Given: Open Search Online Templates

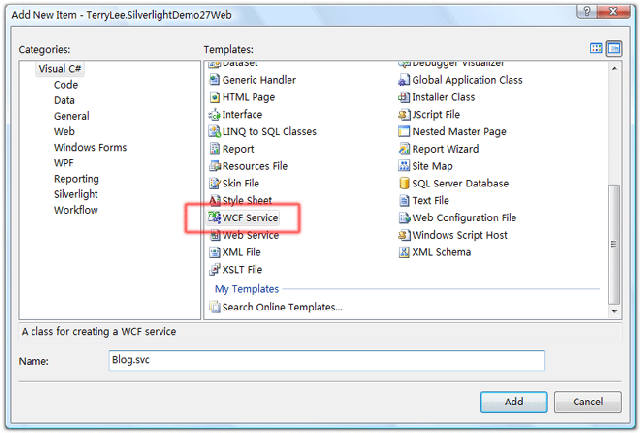Looking at the screenshot, I should (282, 307).
